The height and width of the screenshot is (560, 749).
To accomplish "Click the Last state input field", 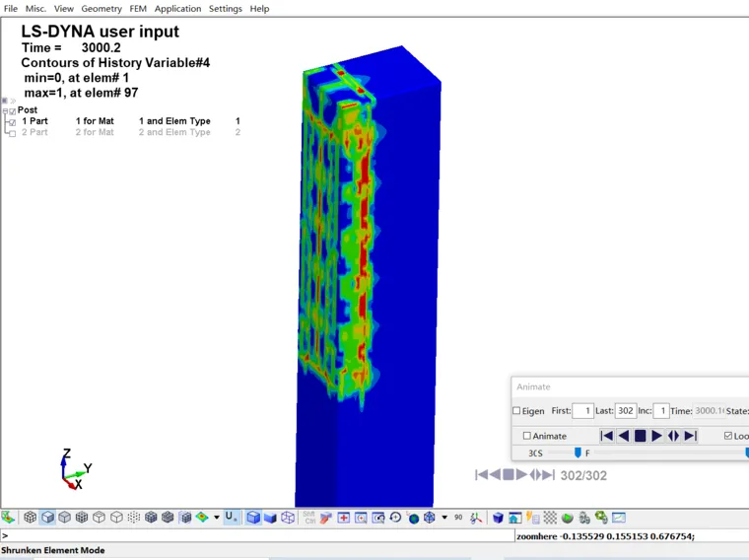I will [625, 411].
